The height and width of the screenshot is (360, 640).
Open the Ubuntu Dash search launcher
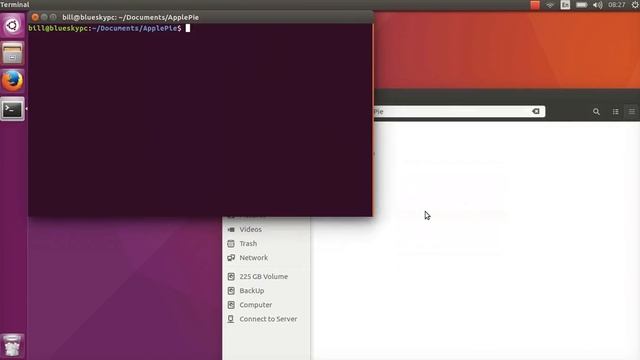(x=12, y=25)
